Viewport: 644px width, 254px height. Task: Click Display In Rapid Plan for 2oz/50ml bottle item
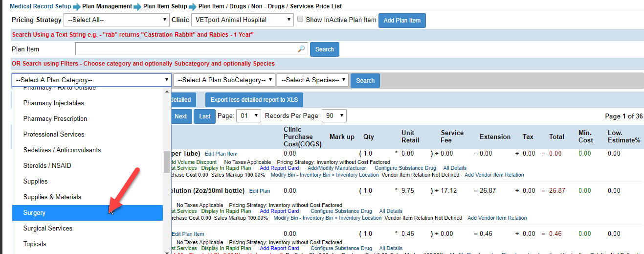coord(226,211)
